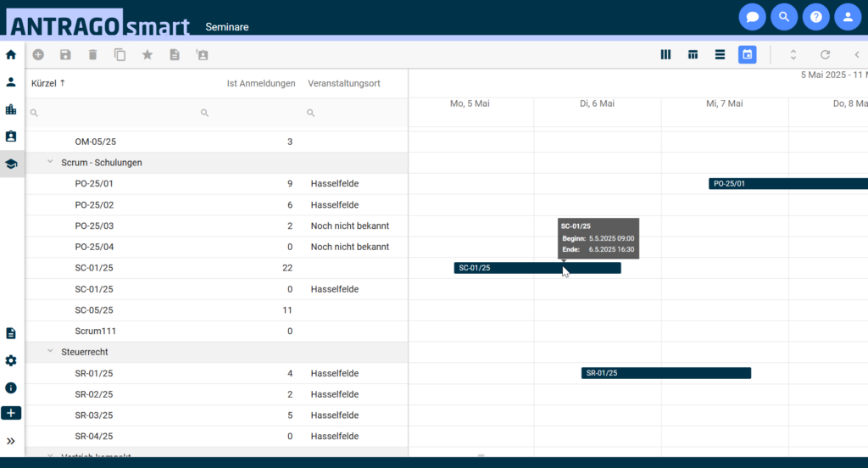Open the user profile icon in header
This screenshot has height=468, width=868.
(x=848, y=17)
